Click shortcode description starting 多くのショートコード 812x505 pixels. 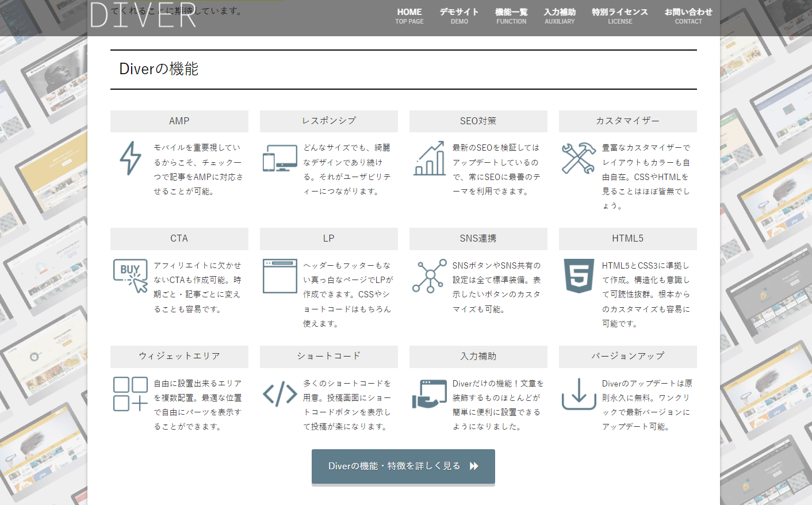coord(347,405)
